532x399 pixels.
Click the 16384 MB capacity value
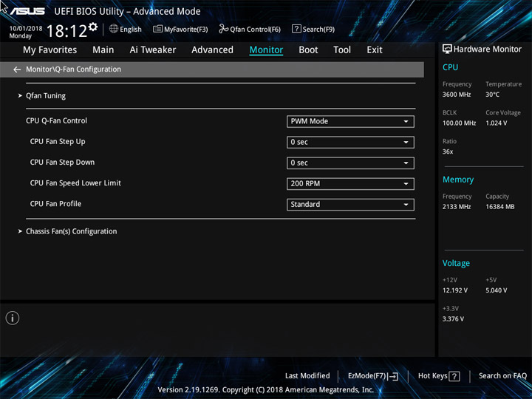pos(499,207)
